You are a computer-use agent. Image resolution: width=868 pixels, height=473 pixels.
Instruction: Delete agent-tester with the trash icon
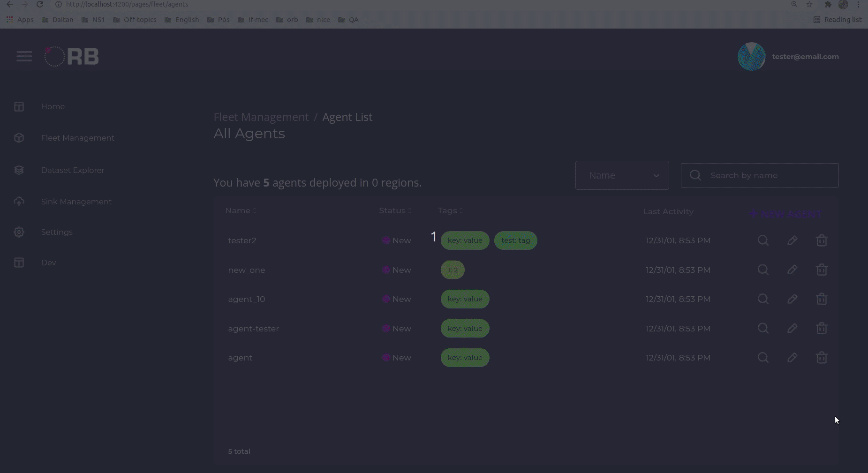(x=822, y=328)
